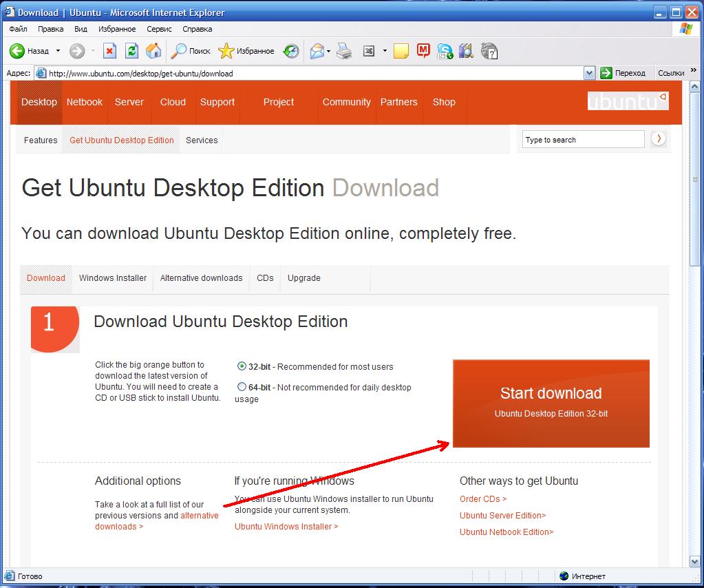
Task: Select the 32-bit radio button
Action: pyautogui.click(x=242, y=366)
